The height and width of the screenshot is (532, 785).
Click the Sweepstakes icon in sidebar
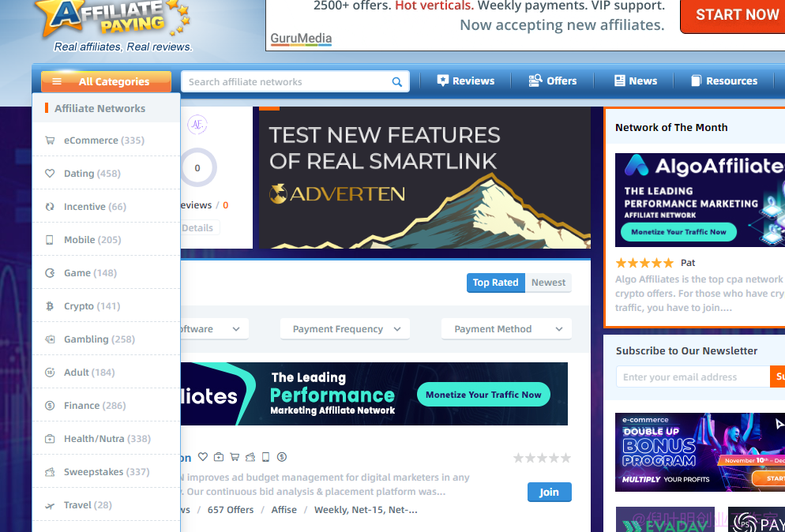tap(50, 472)
